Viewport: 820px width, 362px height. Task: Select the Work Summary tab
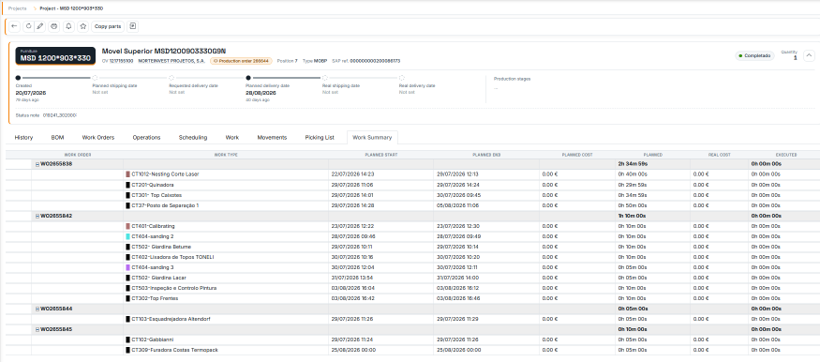coord(372,138)
